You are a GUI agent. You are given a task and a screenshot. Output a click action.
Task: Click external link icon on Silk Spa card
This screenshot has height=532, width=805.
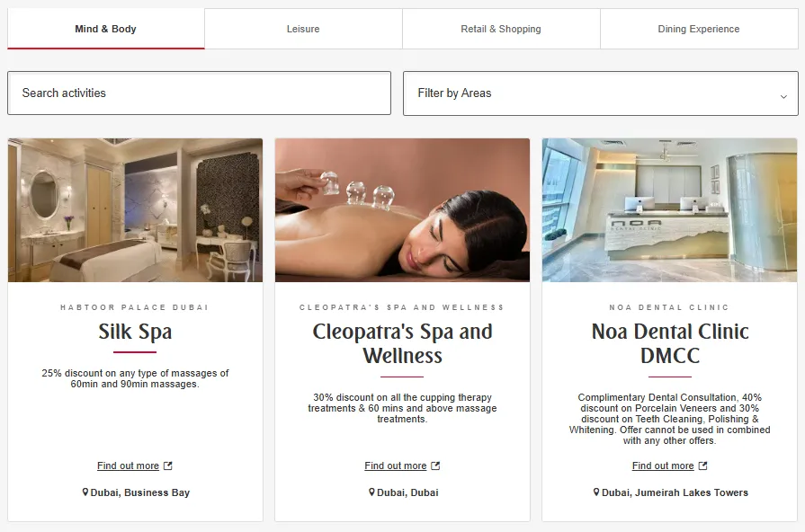tap(168, 465)
